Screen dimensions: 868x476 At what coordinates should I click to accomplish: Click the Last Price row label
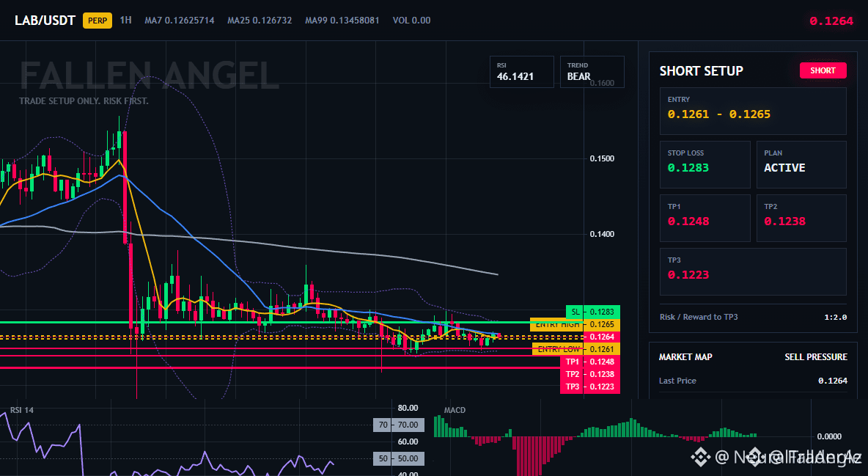click(x=677, y=381)
